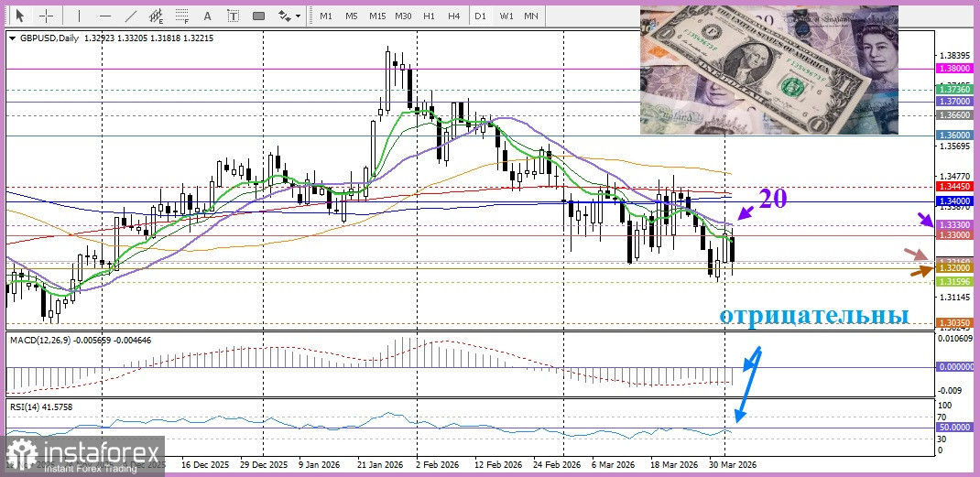
Task: Click the 1.37000 price level label
Action: [953, 101]
